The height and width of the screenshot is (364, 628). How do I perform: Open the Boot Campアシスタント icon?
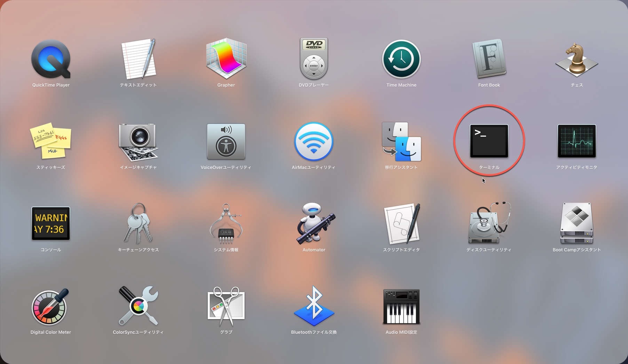point(577,224)
